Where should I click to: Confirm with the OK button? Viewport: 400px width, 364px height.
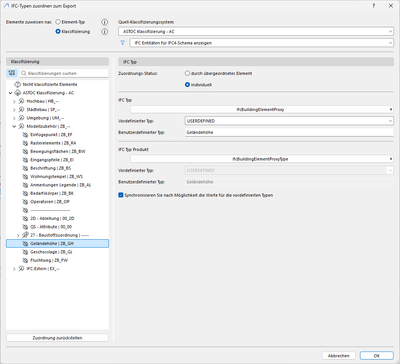377,356
